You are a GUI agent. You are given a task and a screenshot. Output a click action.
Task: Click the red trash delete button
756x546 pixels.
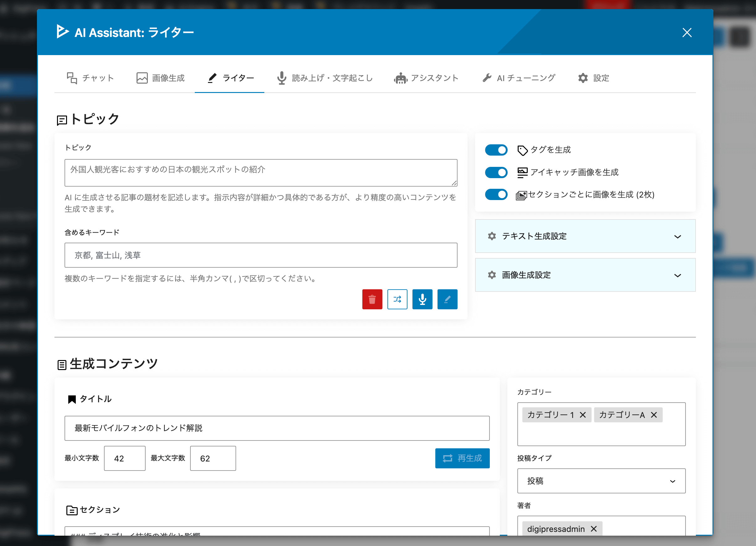(372, 299)
